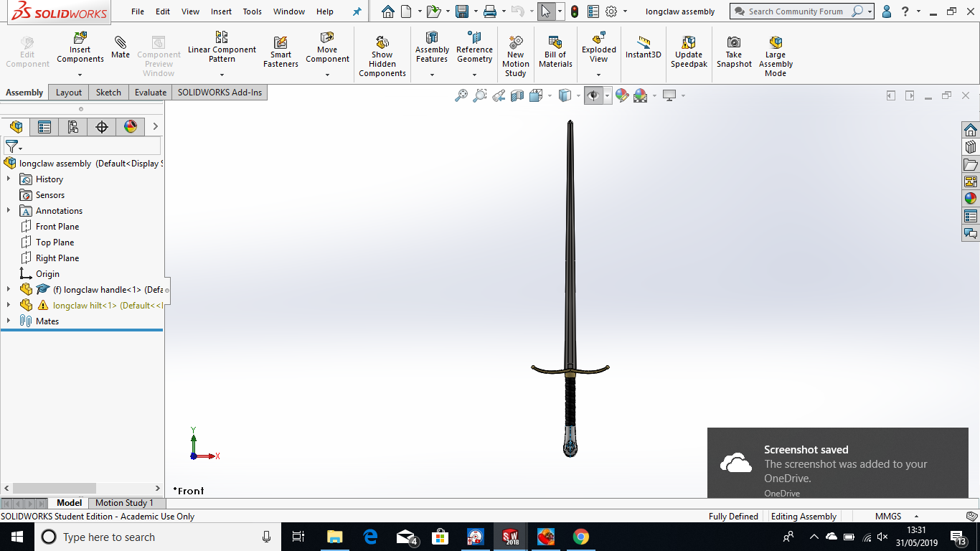Select the Mate tool

point(121,47)
